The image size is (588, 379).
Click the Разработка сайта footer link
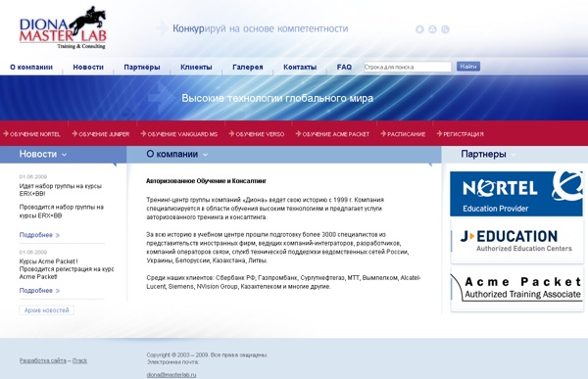pos(43,360)
